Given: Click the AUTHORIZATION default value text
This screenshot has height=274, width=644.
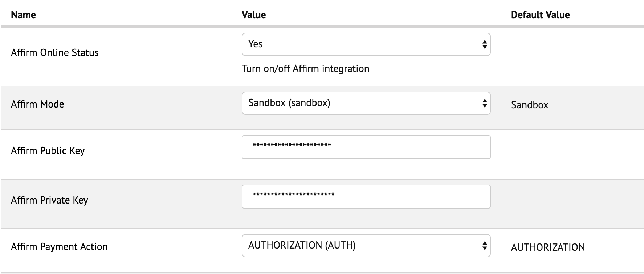Looking at the screenshot, I should click(x=548, y=247).
